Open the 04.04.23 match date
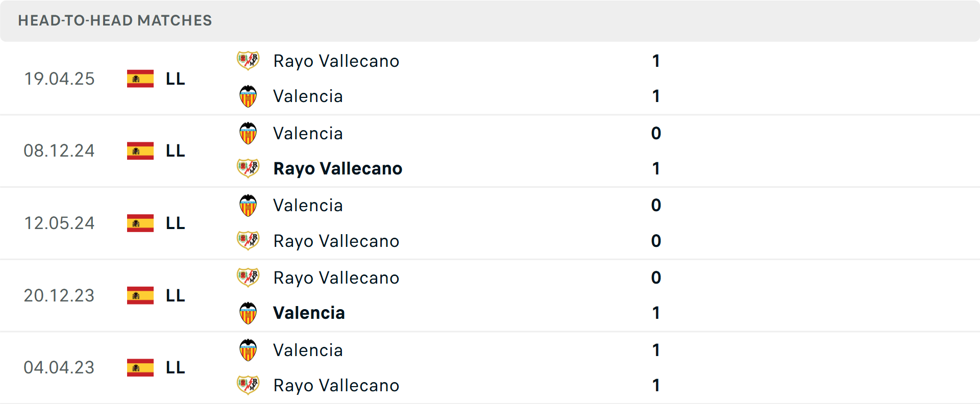This screenshot has height=404, width=980. point(59,368)
